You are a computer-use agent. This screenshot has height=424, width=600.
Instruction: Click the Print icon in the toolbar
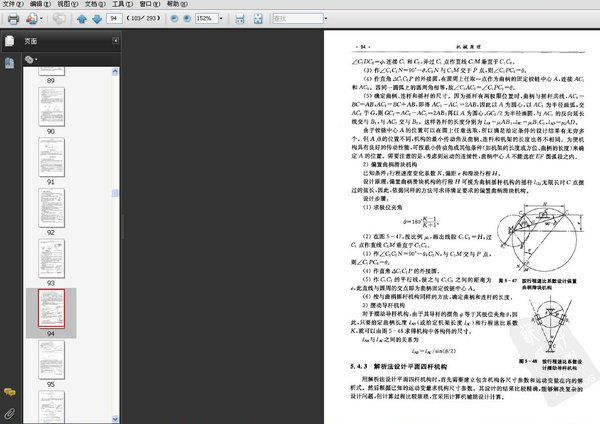(x=13, y=19)
